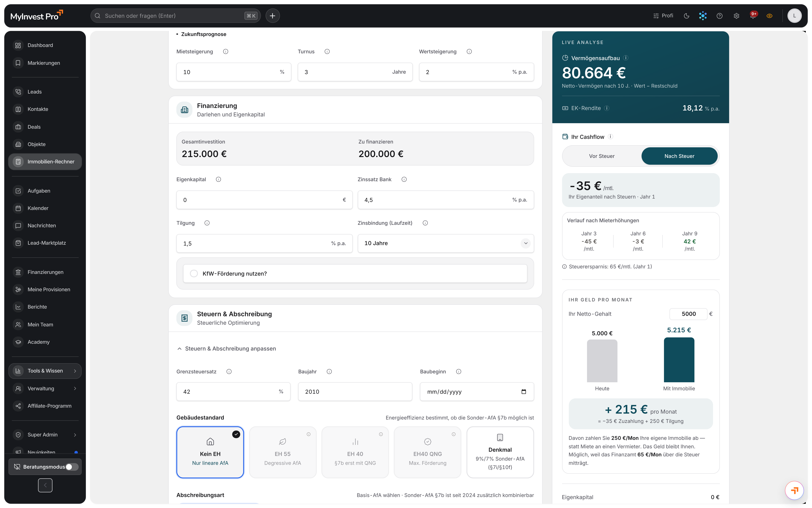Select the EH 55 building standard card
The image size is (812, 508).
[x=283, y=452]
